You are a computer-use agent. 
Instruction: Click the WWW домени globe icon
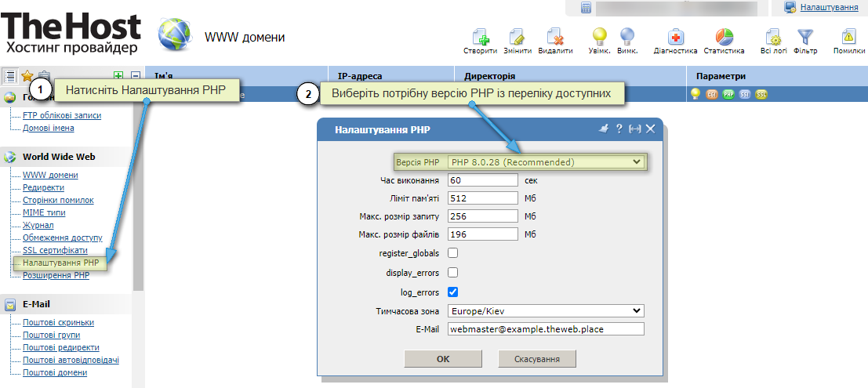(174, 34)
